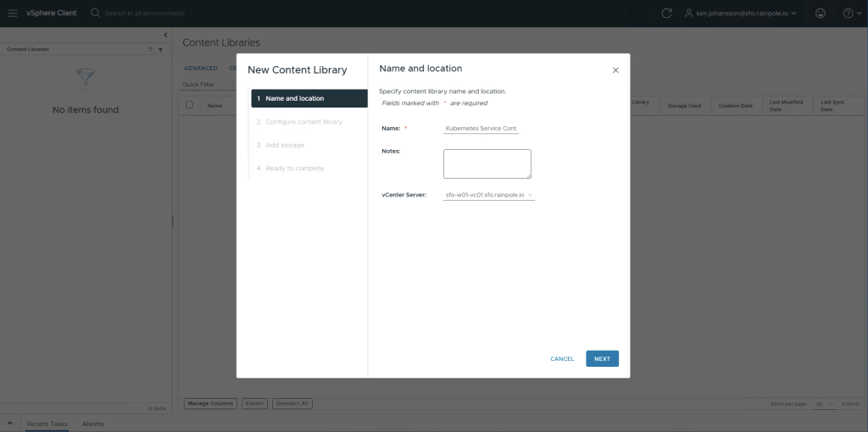Click the sort arrow in Content Libraries panel
This screenshot has height=432, width=868.
(x=150, y=50)
